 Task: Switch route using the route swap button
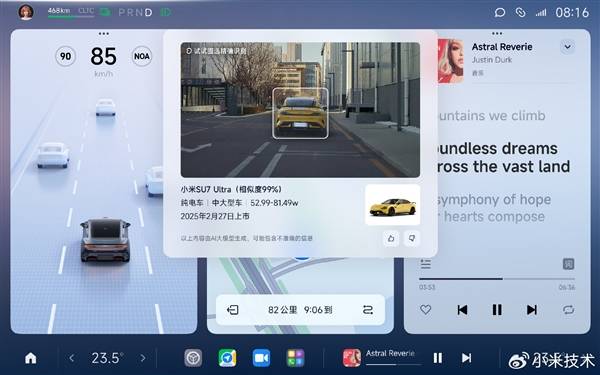pos(368,310)
